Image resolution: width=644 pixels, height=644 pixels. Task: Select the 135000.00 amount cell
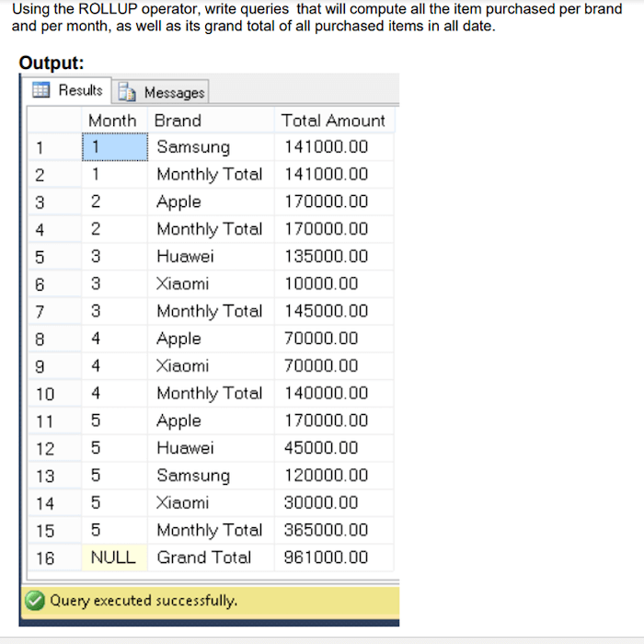[x=334, y=257]
